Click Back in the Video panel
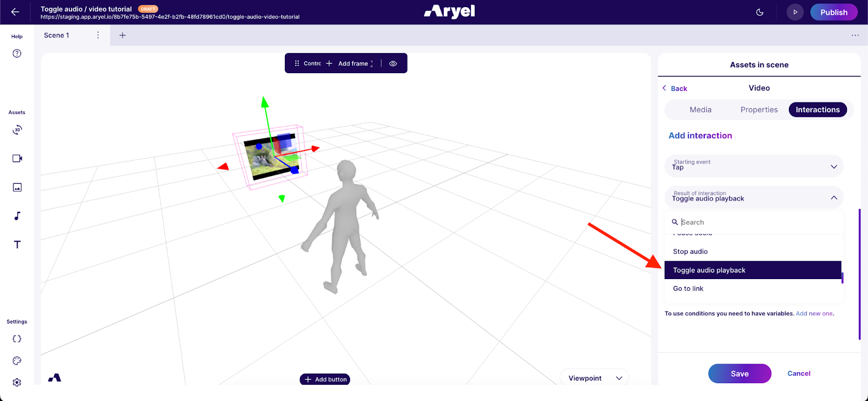 point(675,88)
